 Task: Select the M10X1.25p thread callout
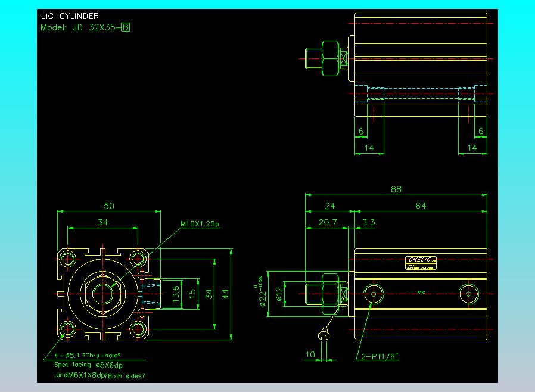point(200,225)
